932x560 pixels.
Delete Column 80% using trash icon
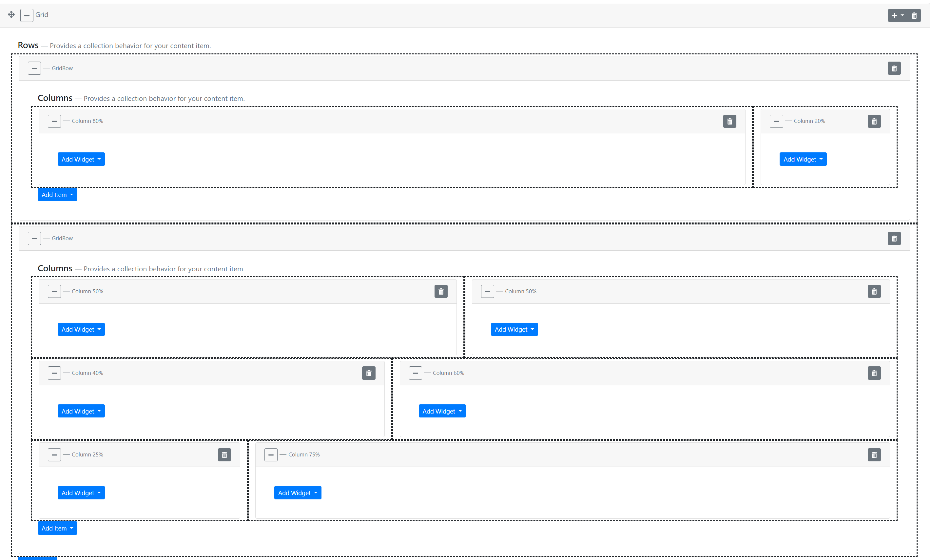[x=730, y=121]
